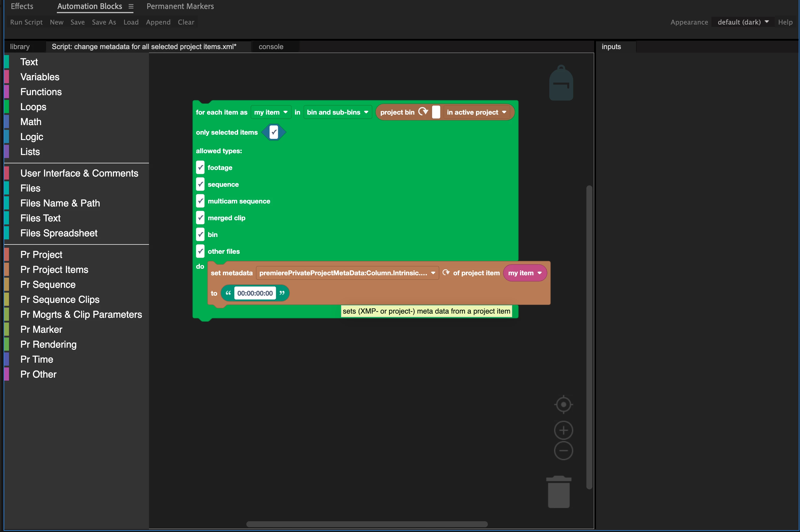Click the closing quote icon of text block
800x532 pixels.
click(282, 293)
